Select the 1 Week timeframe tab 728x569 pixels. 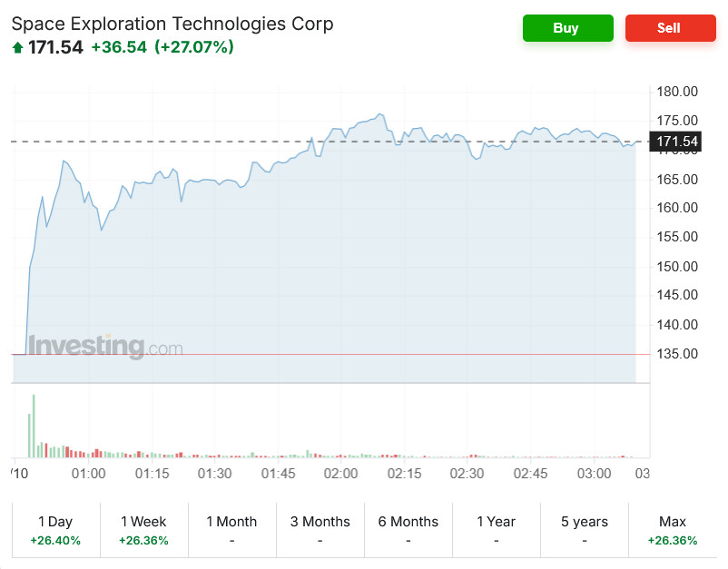[x=144, y=530]
